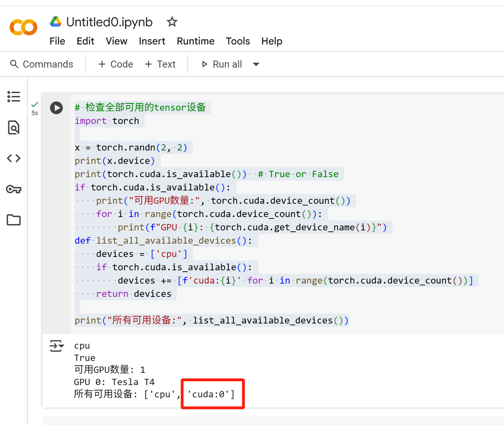Click the output line 'cpu'
Viewport: 504px width, 425px height.
[x=82, y=346]
